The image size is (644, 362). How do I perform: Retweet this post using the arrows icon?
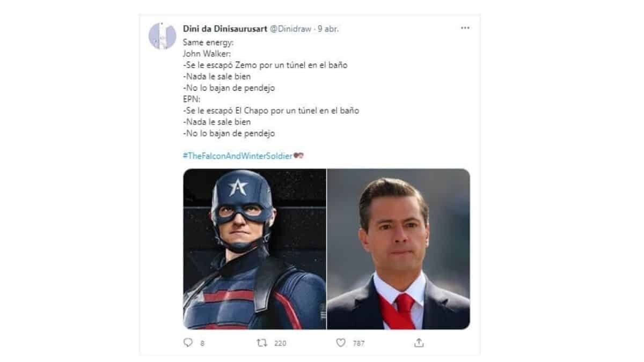[262, 342]
